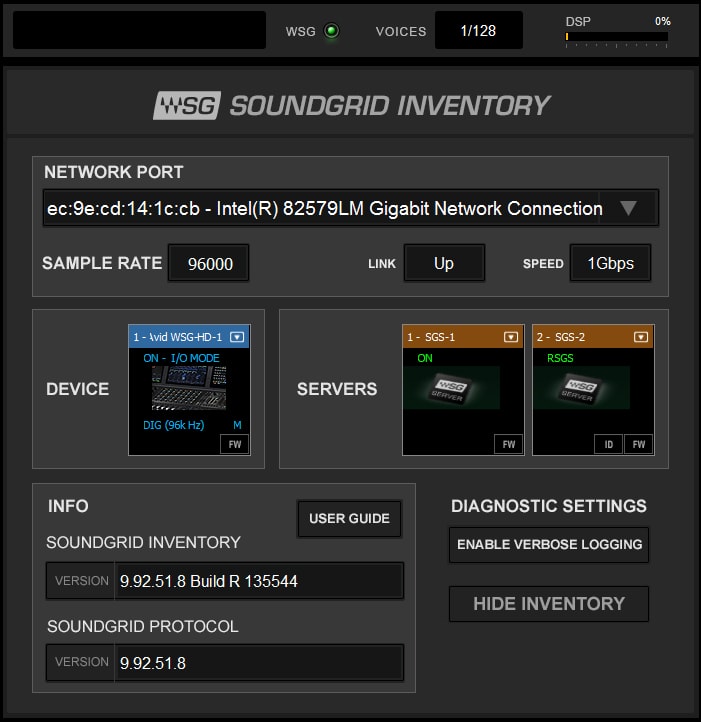Click the FW button on SGS-2 server
The width and height of the screenshot is (701, 722).
[638, 443]
